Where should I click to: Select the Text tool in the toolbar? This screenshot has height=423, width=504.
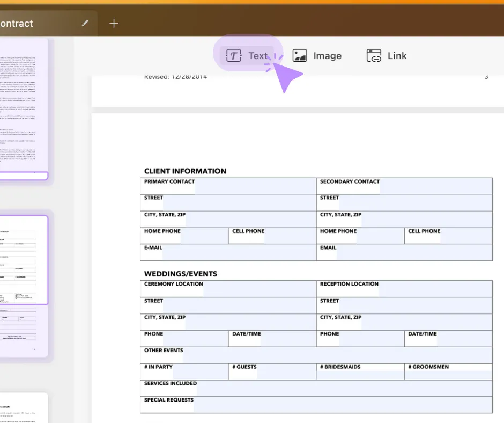coord(249,55)
